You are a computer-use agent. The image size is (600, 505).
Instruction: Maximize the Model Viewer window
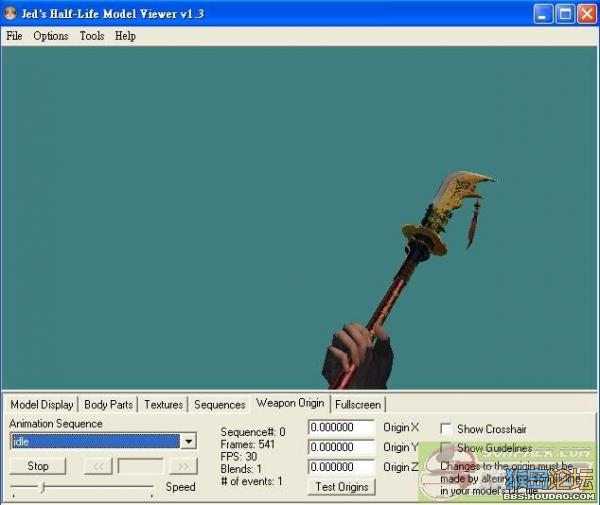(x=565, y=14)
